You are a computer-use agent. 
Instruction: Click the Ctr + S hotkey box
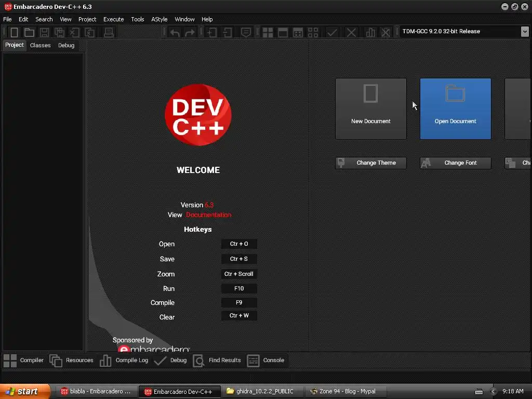tap(239, 259)
